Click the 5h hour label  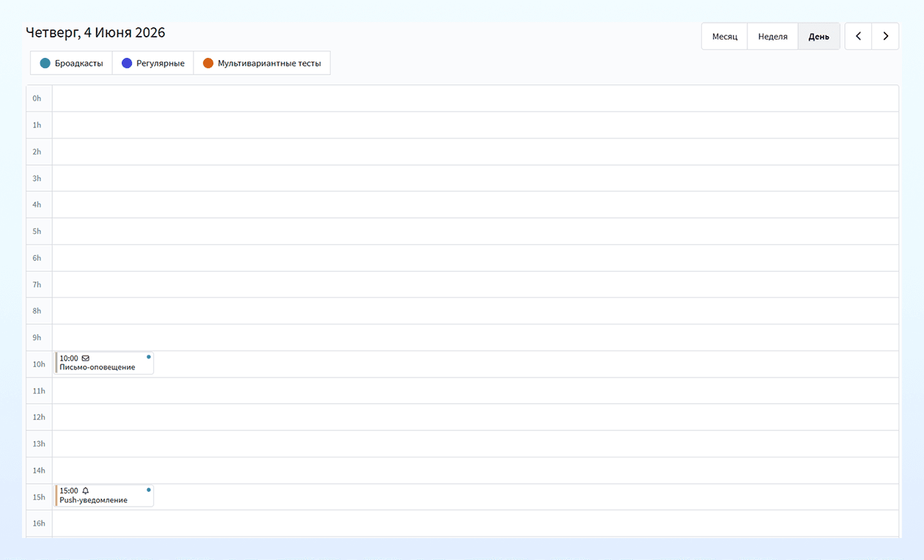point(37,231)
